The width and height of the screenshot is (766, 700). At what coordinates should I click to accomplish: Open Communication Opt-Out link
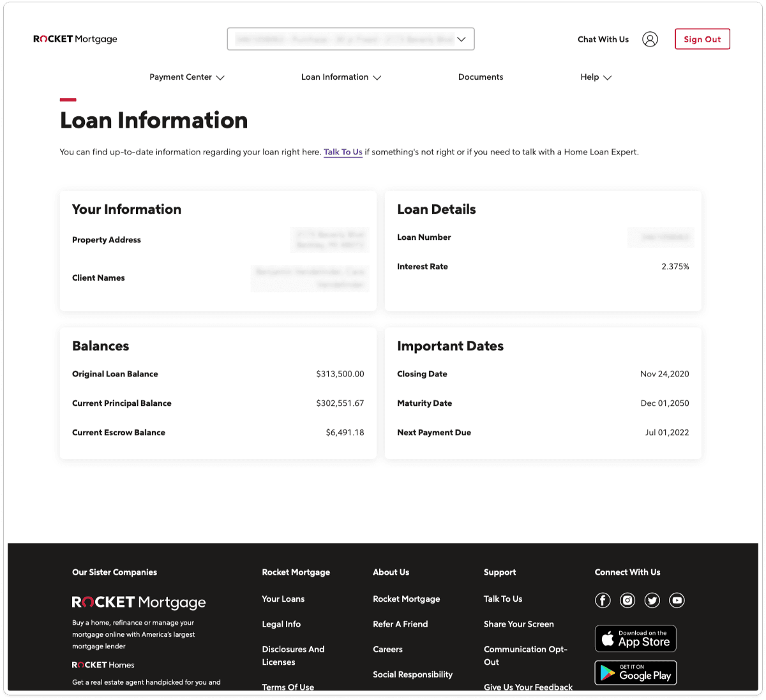(525, 655)
